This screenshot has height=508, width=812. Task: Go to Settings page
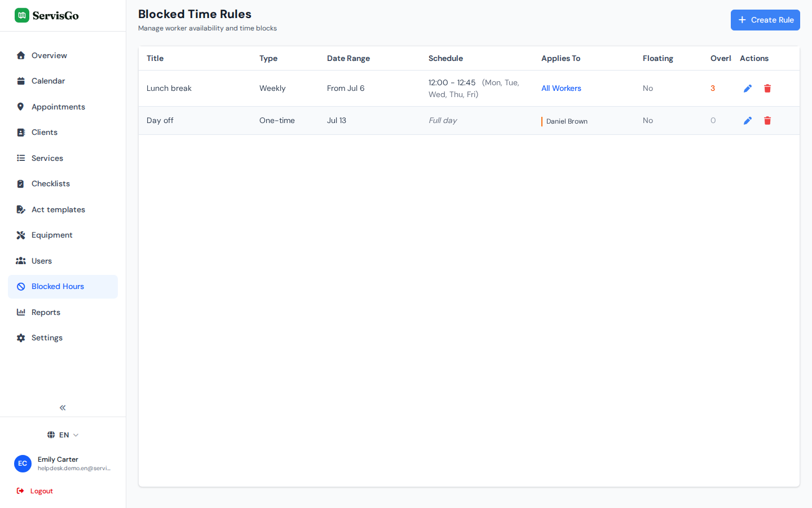coord(63,338)
